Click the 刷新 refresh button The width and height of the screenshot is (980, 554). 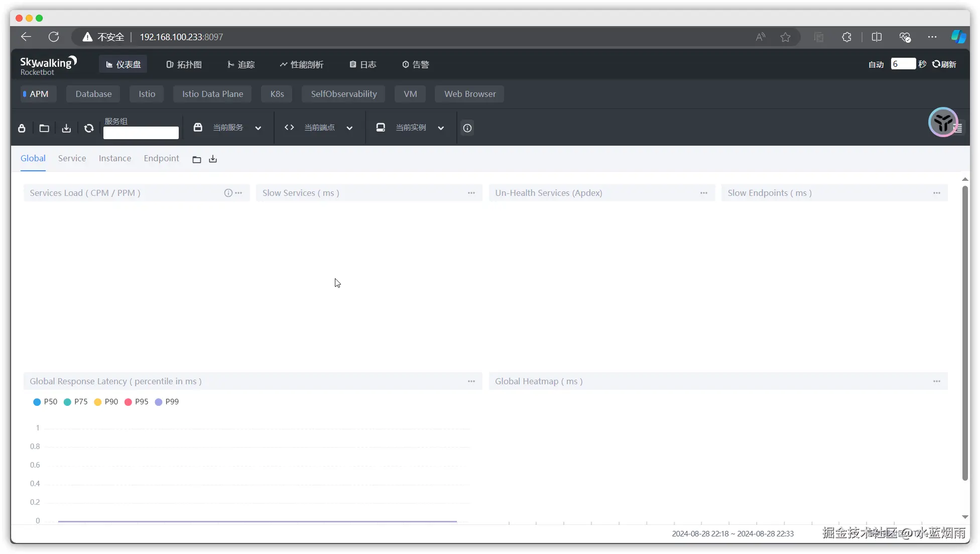[944, 64]
